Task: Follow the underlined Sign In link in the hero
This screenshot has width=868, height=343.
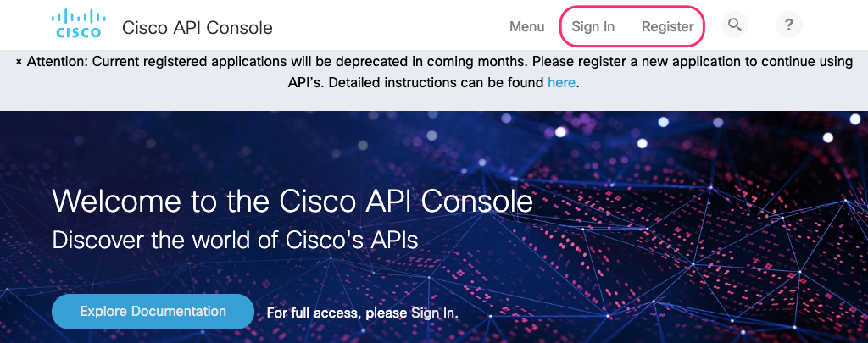Action: (435, 313)
